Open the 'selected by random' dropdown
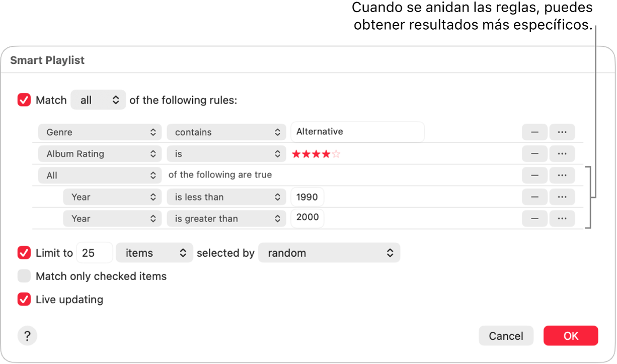This screenshot has width=617, height=364. pyautogui.click(x=329, y=252)
